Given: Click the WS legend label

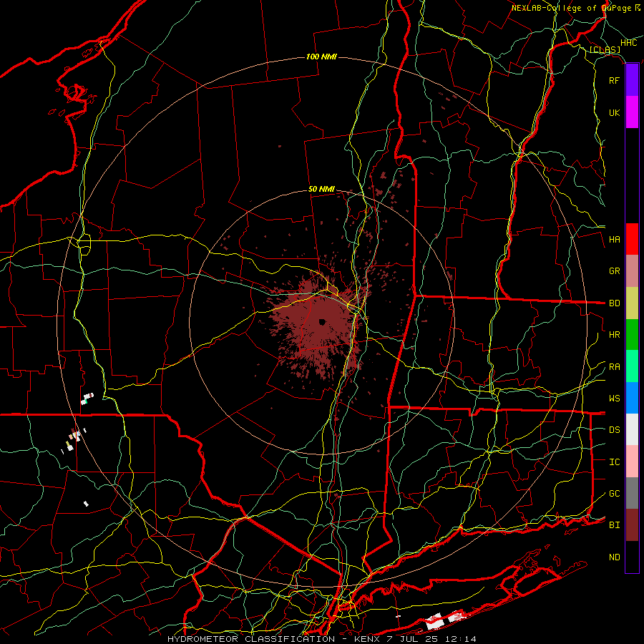Looking at the screenshot, I should (x=614, y=399).
